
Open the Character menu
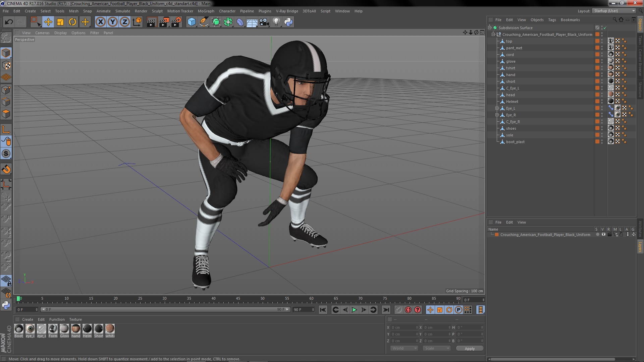pyautogui.click(x=227, y=11)
